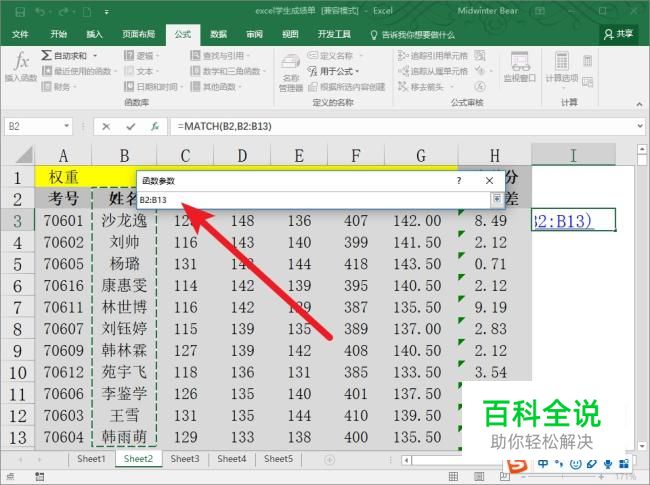Click the Function Arguments help ? button

click(x=459, y=180)
